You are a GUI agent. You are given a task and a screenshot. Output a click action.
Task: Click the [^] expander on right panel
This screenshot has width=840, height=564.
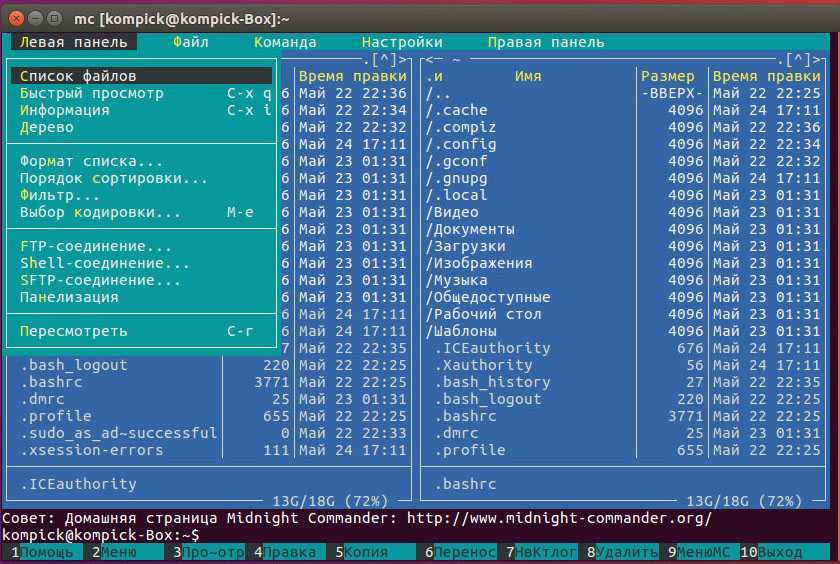[x=800, y=60]
